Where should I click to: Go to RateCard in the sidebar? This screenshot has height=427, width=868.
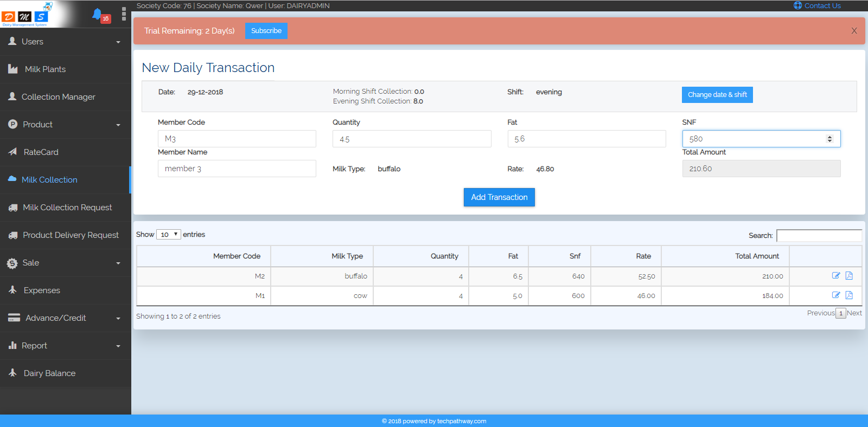pos(41,152)
